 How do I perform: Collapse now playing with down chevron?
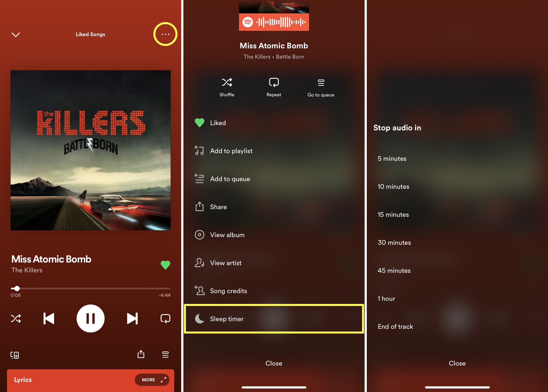(16, 34)
